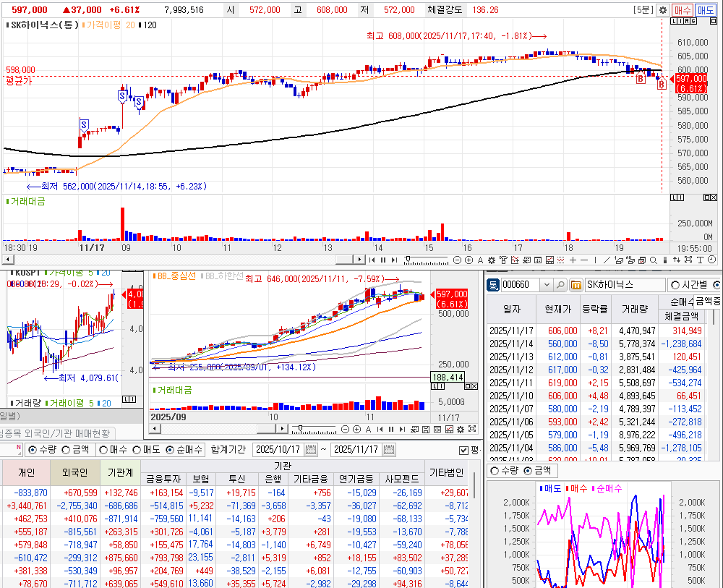Click the SK하이닉스 name input field
The width and height of the screenshot is (723, 588).
[x=625, y=285]
